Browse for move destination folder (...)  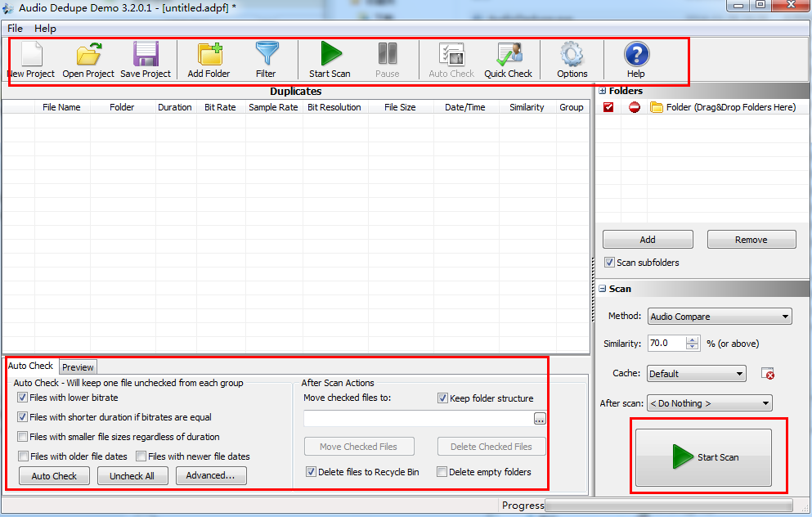(540, 419)
